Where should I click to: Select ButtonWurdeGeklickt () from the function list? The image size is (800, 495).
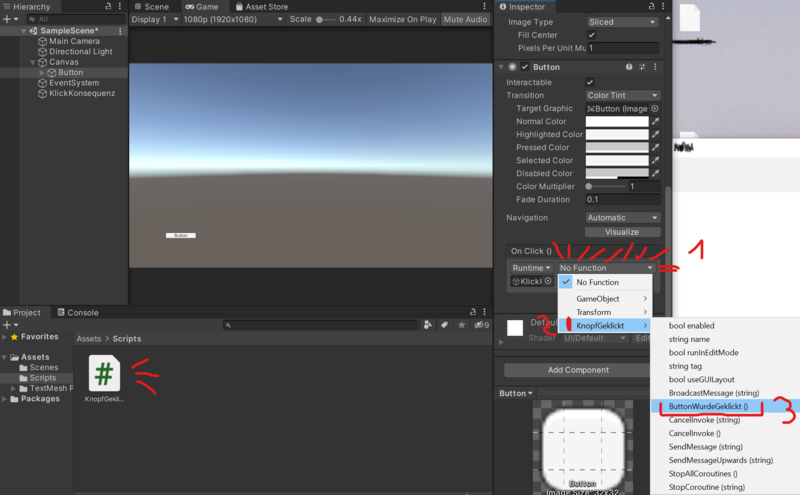[x=707, y=407]
